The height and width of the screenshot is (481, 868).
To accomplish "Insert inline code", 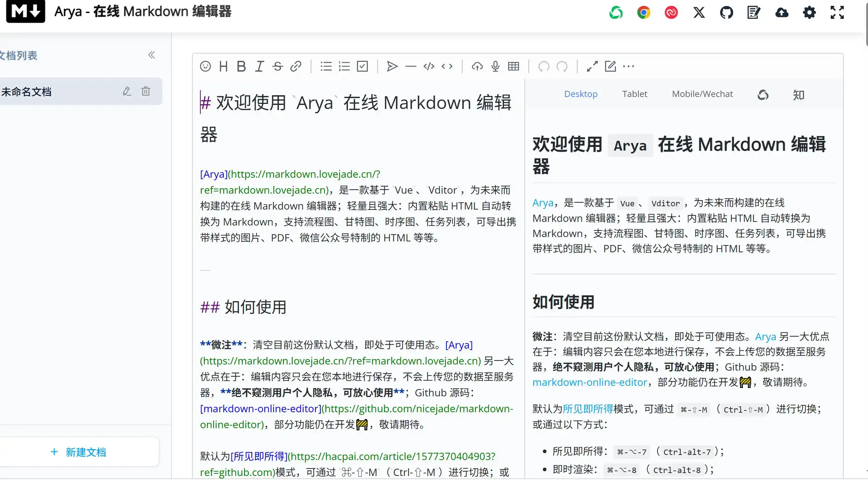I will tap(447, 66).
